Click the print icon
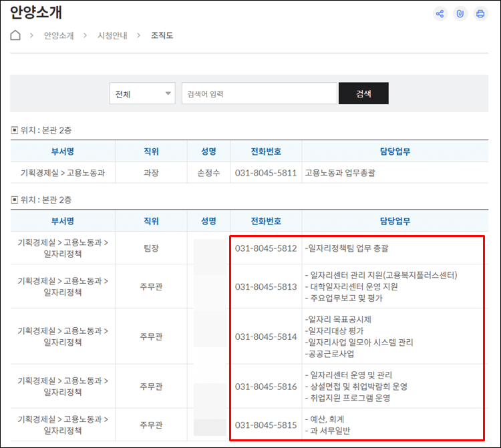The image size is (501, 448). pos(480,14)
